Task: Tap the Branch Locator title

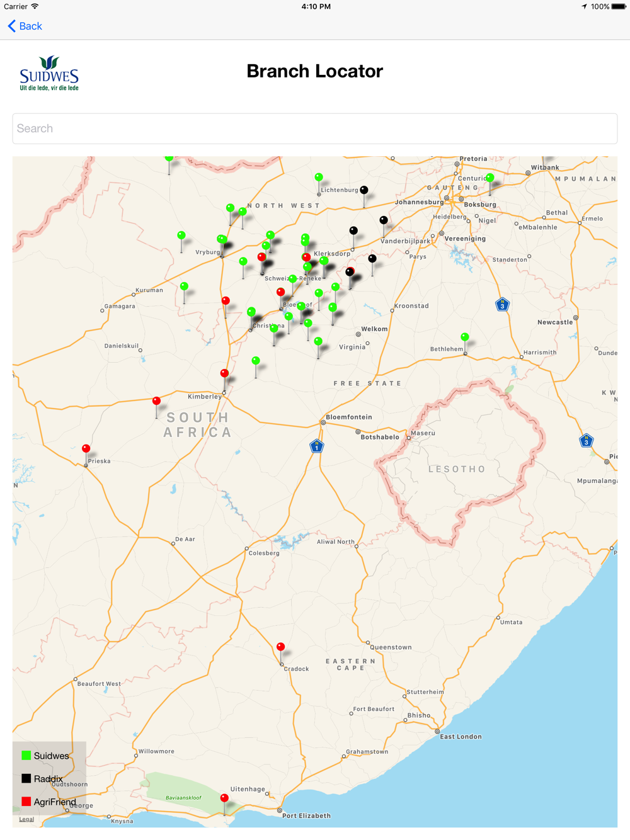Action: (314, 71)
